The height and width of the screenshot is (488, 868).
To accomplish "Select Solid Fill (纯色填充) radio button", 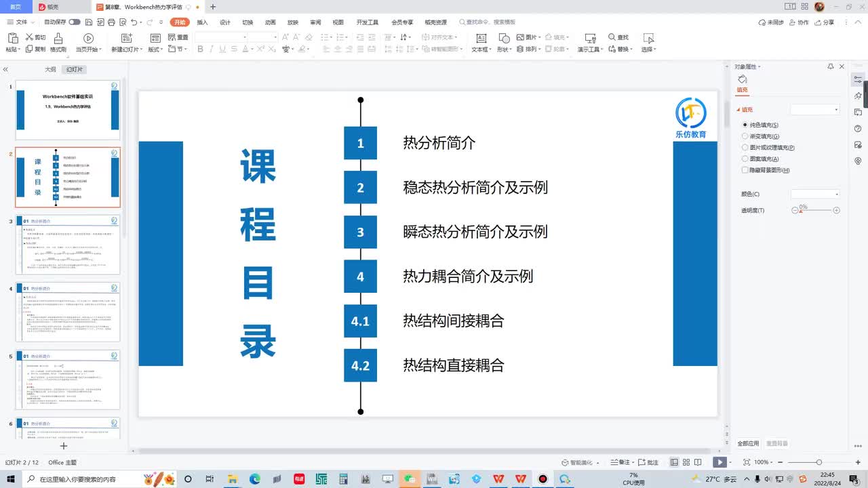I will coord(745,125).
